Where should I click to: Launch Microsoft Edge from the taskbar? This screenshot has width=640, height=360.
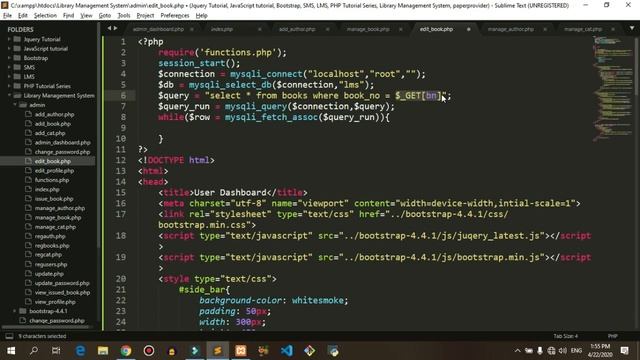(x=80, y=351)
